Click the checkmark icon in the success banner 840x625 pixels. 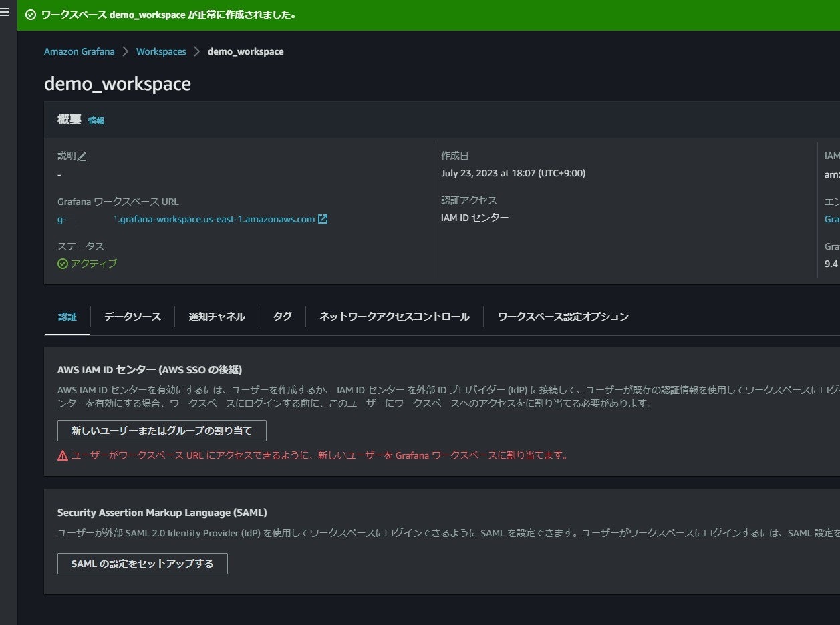click(x=31, y=13)
